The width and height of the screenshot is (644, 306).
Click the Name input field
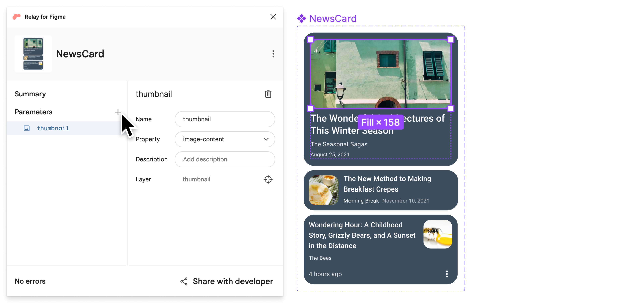pyautogui.click(x=225, y=119)
